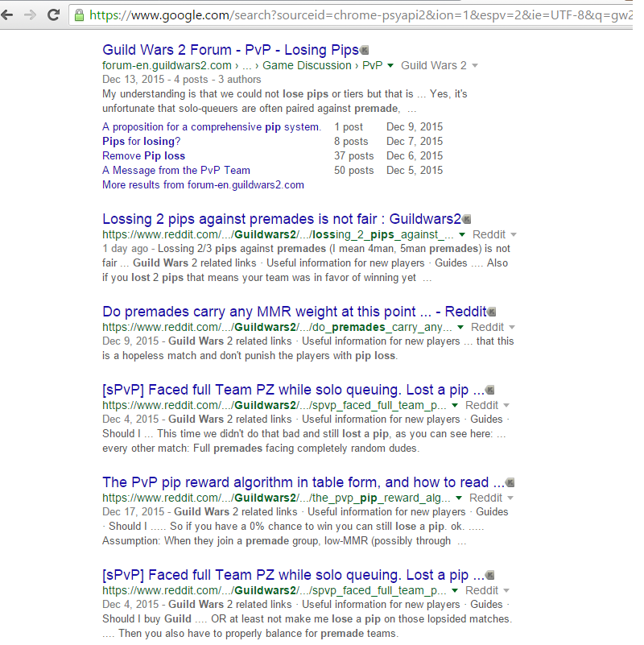Click 'More results from forum-en.guildwars2.com'

[203, 185]
